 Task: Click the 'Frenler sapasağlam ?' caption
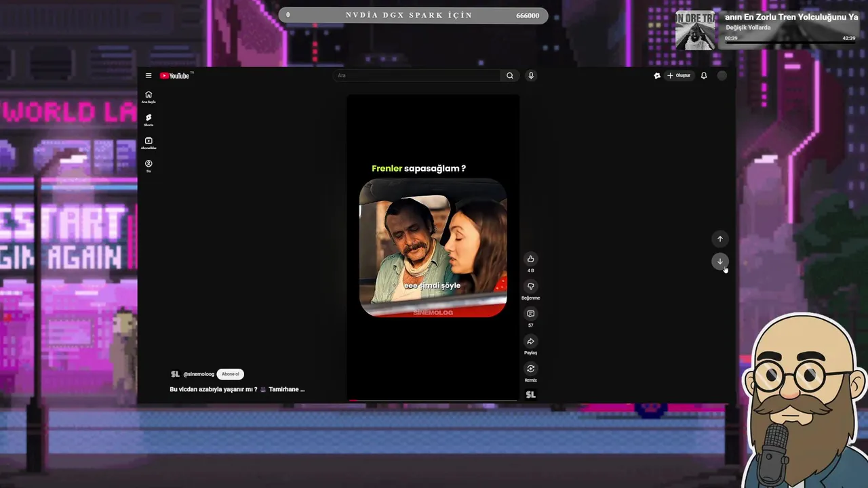[418, 168]
